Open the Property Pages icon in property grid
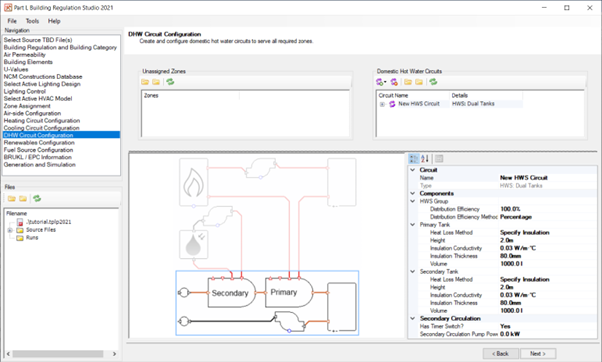Image resolution: width=602 pixels, height=362 pixels. pos(439,159)
